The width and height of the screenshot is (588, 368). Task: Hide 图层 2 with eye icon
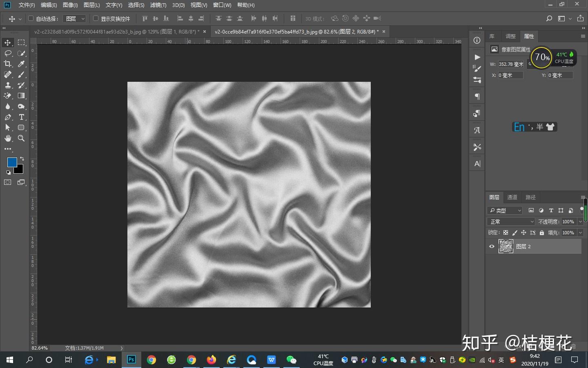(492, 247)
